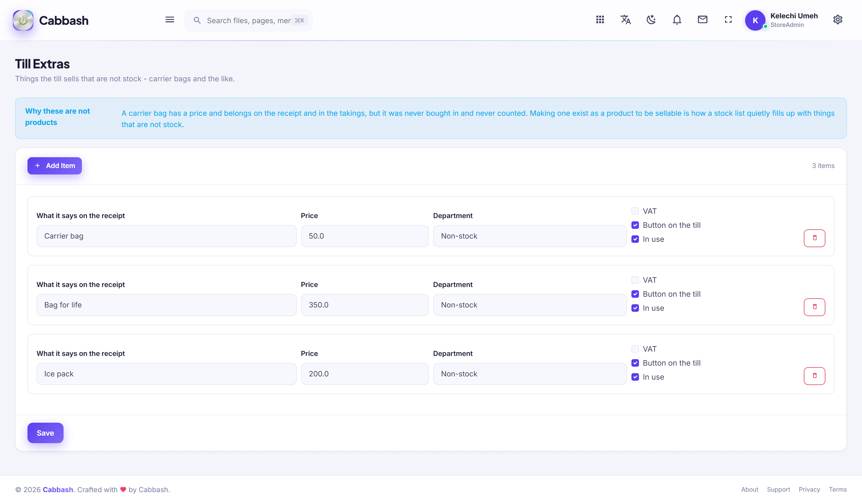Edit the 350.0 price field

(x=365, y=305)
